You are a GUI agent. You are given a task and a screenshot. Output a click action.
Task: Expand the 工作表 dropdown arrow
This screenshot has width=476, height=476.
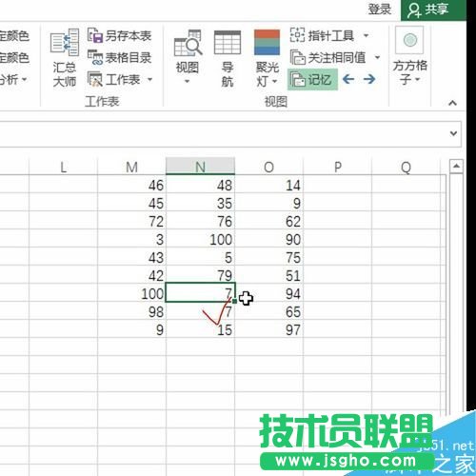click(x=149, y=79)
